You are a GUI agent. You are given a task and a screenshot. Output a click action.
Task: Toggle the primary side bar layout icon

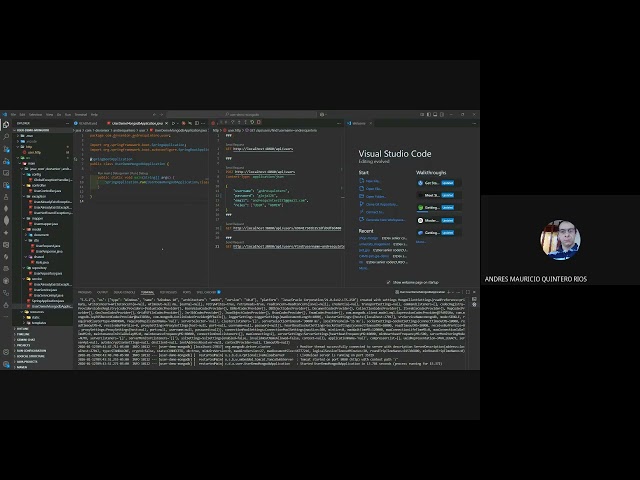pyautogui.click(x=429, y=115)
